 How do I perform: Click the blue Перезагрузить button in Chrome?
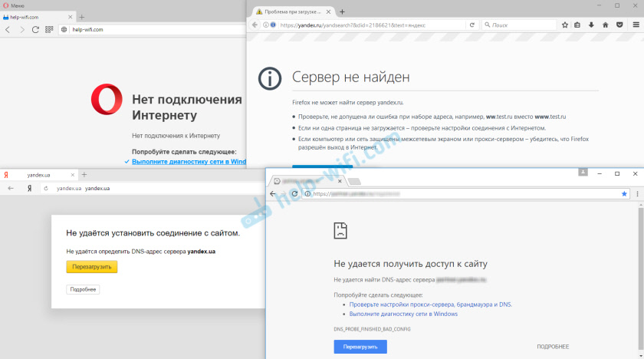click(360, 347)
